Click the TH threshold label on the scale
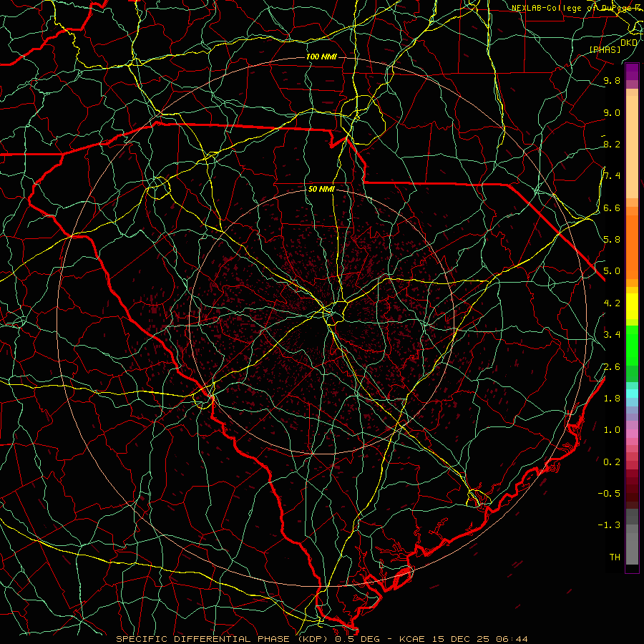Viewport: 644px width, 644px height. coord(615,557)
